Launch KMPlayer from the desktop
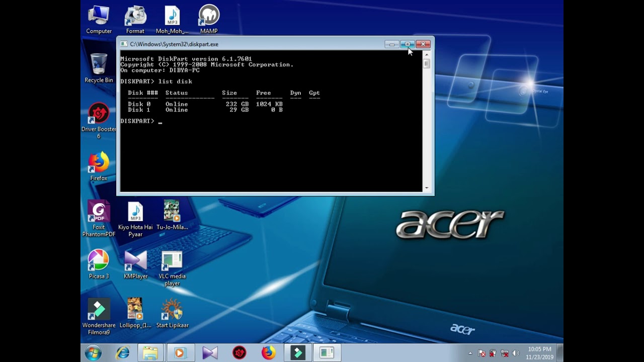644x362 pixels. (x=135, y=264)
